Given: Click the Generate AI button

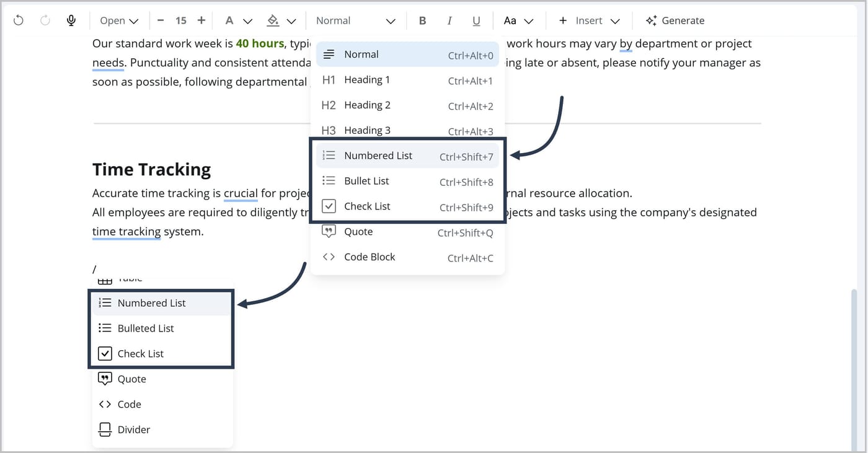Looking at the screenshot, I should point(675,20).
